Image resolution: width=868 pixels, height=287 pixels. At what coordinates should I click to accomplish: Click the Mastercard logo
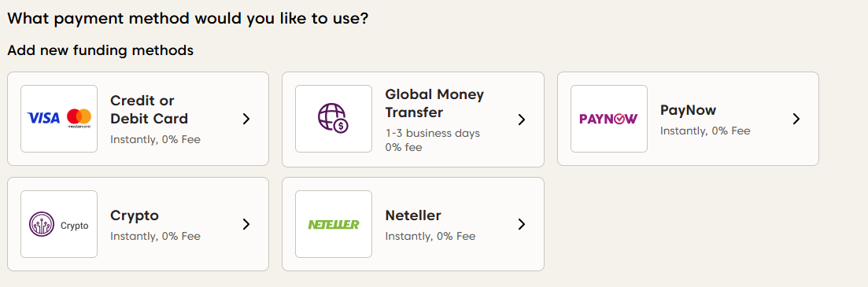[79, 118]
